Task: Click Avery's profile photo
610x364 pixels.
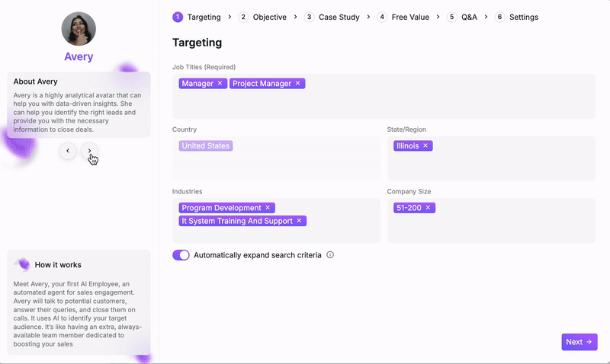Action: [79, 29]
